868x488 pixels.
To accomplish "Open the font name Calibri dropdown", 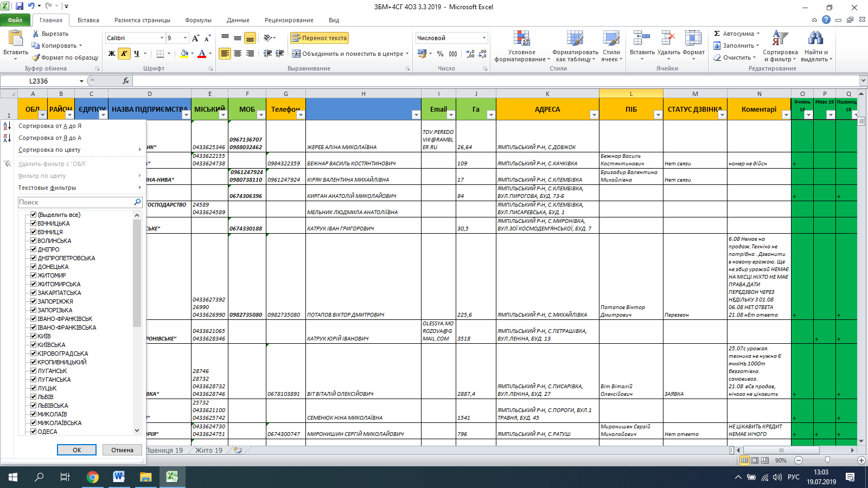I will pyautogui.click(x=162, y=38).
